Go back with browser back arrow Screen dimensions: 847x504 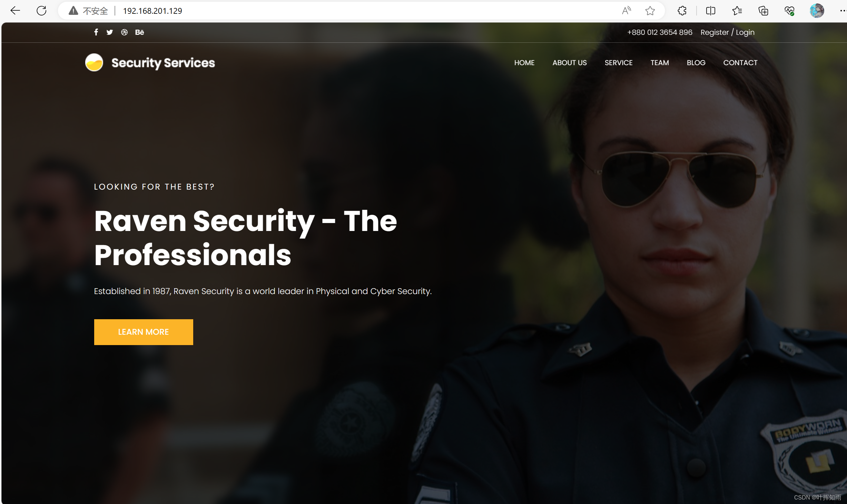[x=15, y=11]
